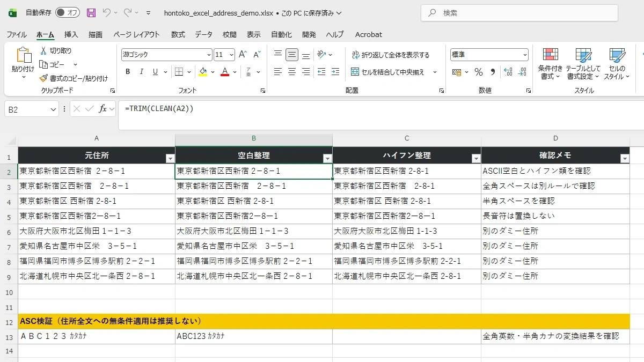Click the align right icon

coord(306,72)
